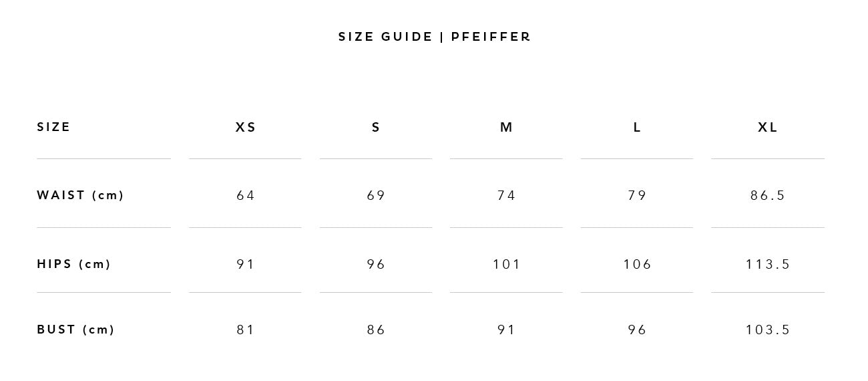Screen dimensions: 868x381
Task: Click the WAIST (cm) row label
Action: [81, 195]
